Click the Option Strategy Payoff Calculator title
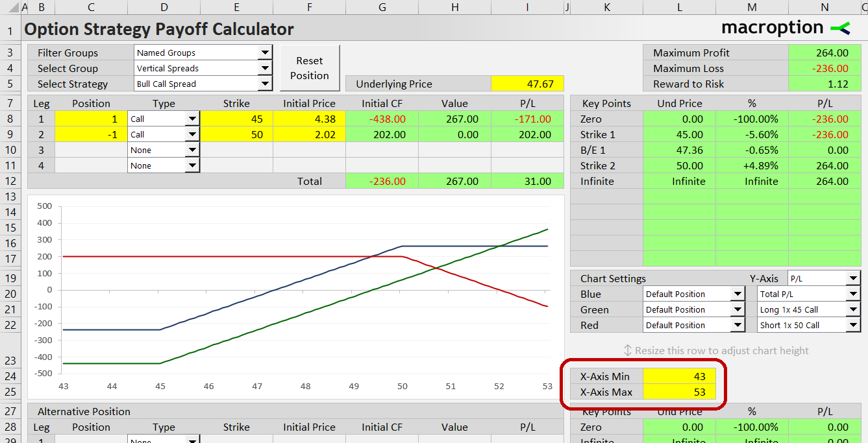 tap(159, 29)
